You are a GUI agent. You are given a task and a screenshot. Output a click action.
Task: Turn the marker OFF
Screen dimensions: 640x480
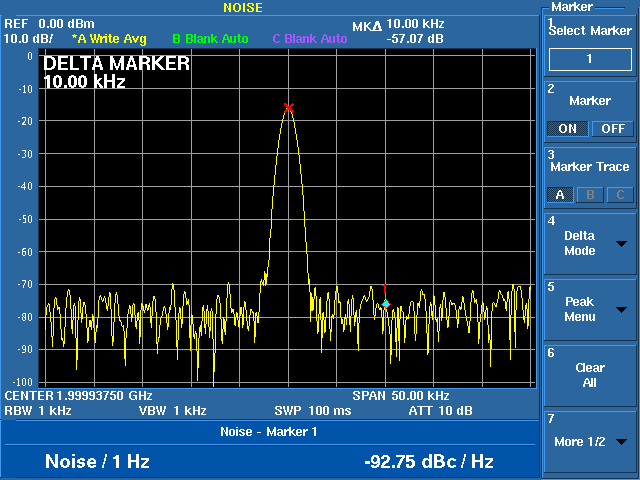click(613, 129)
